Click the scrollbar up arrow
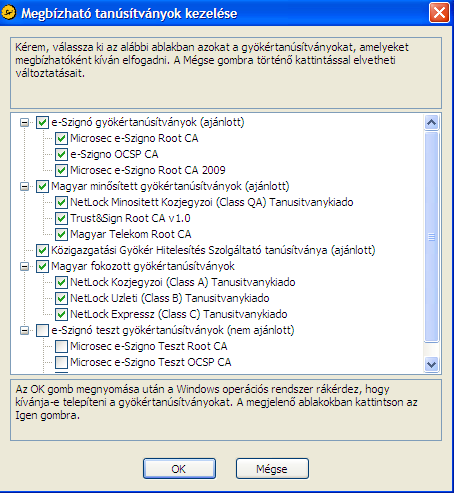Viewport: 454px width, 493px height. click(x=432, y=123)
